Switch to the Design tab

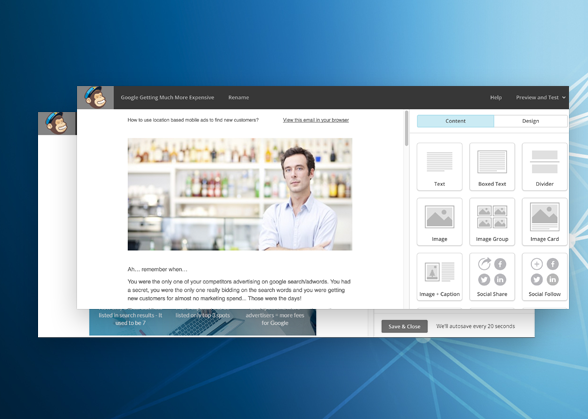click(530, 121)
